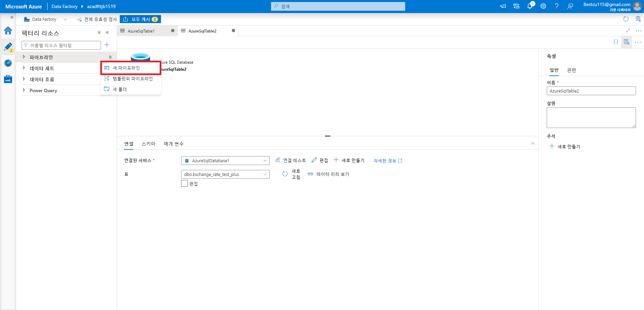Expand the left navigation rail
Screen dimensions: 644x310
pos(12,17)
